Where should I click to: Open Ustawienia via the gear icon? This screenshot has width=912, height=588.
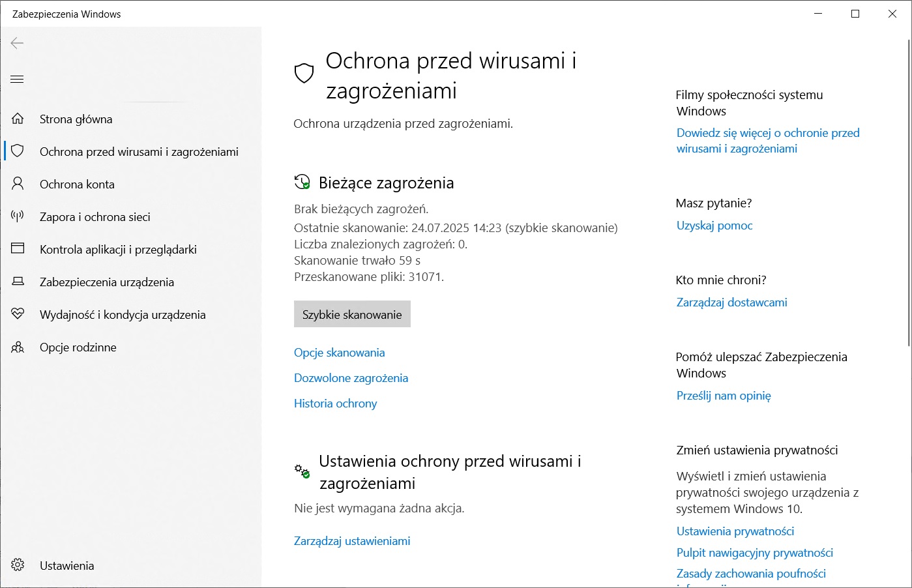pyautogui.click(x=18, y=565)
